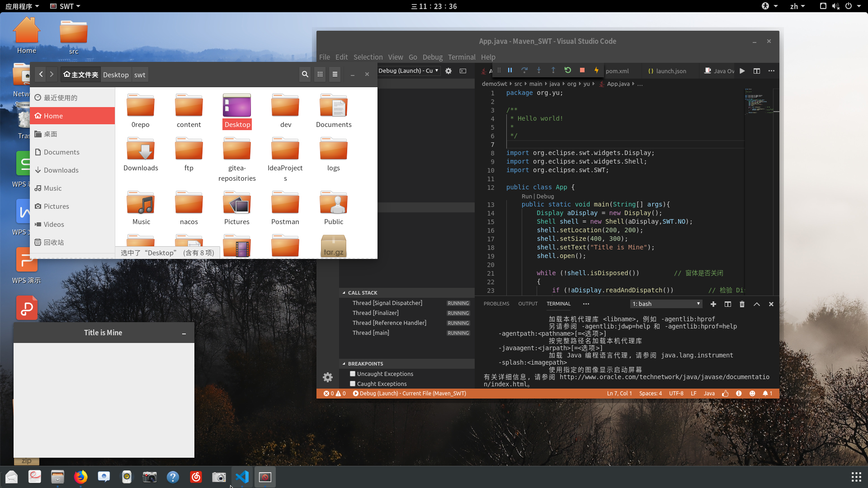This screenshot has height=488, width=868.
Task: Open the Debug (Launch) configuration dropdown
Action: click(x=408, y=71)
